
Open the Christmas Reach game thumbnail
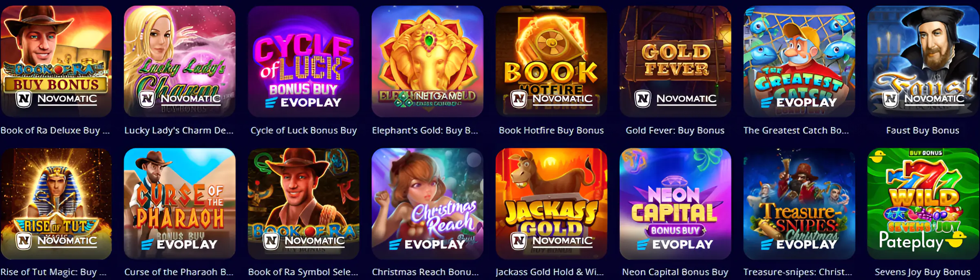428,204
